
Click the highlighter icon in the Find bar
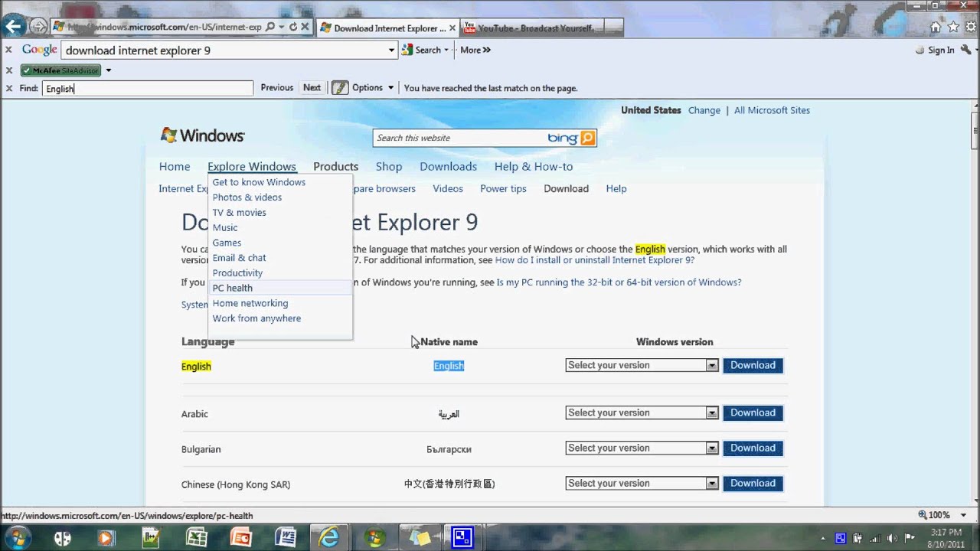click(x=340, y=88)
